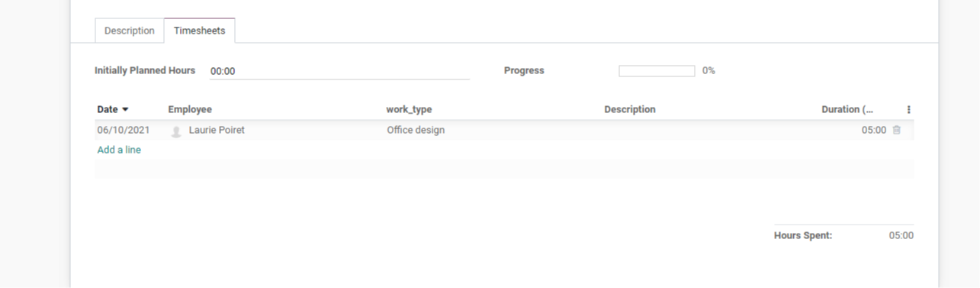Open the 06/10/2021 date cell
The image size is (980, 288).
tap(124, 130)
